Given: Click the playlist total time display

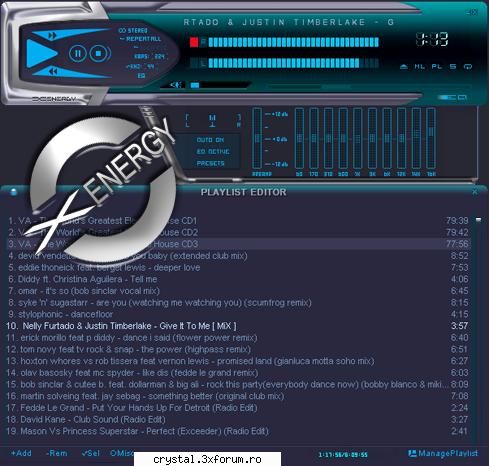Looking at the screenshot, I should [343, 454].
